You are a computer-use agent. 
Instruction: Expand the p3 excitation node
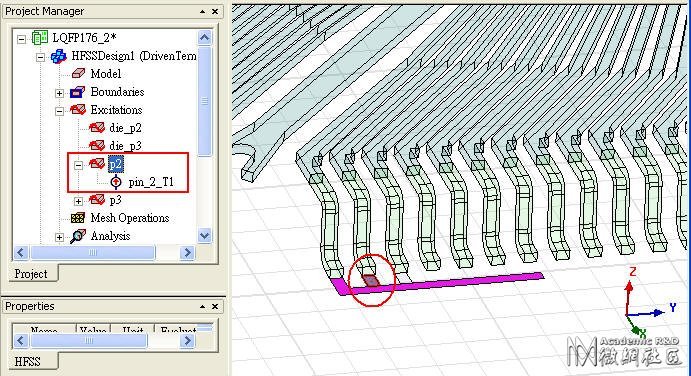coord(78,201)
